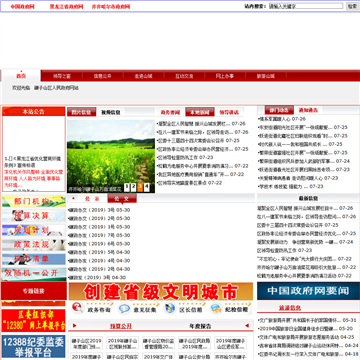
Task: Show slideshow image number 2
Action: pyautogui.click(x=133, y=187)
